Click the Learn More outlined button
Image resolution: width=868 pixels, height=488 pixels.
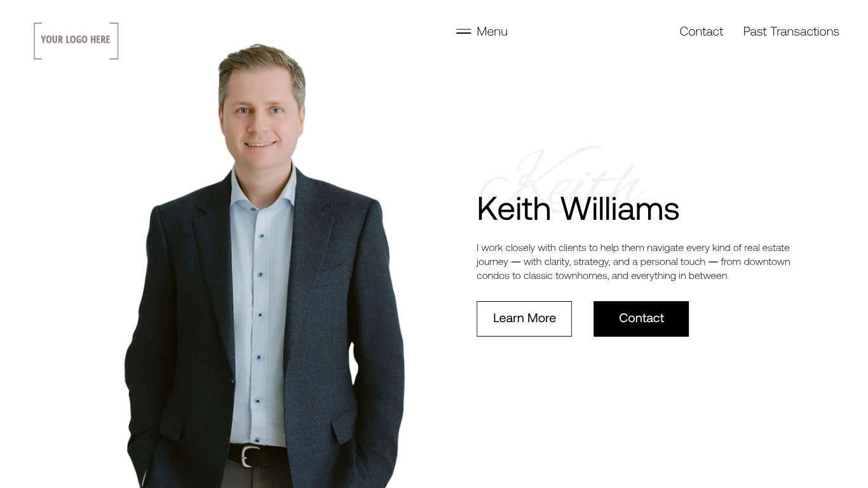pos(524,318)
